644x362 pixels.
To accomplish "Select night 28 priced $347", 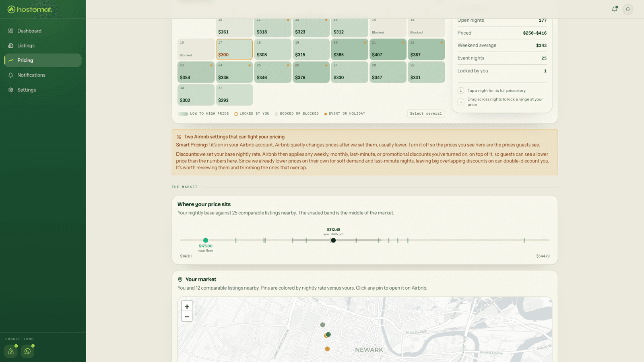I will tap(388, 72).
